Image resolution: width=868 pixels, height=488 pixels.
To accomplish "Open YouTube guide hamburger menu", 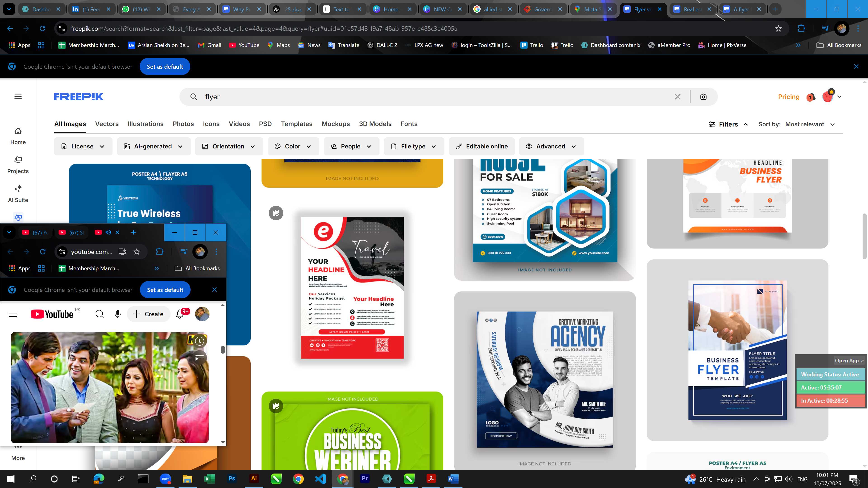I will [13, 314].
